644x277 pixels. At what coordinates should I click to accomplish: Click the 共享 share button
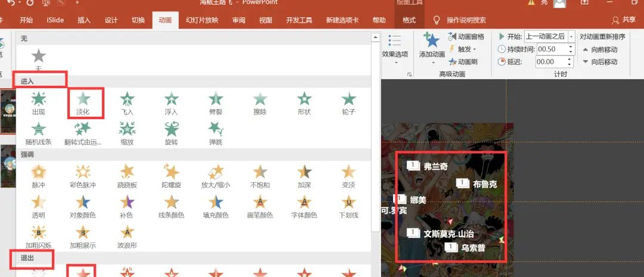click(x=624, y=20)
